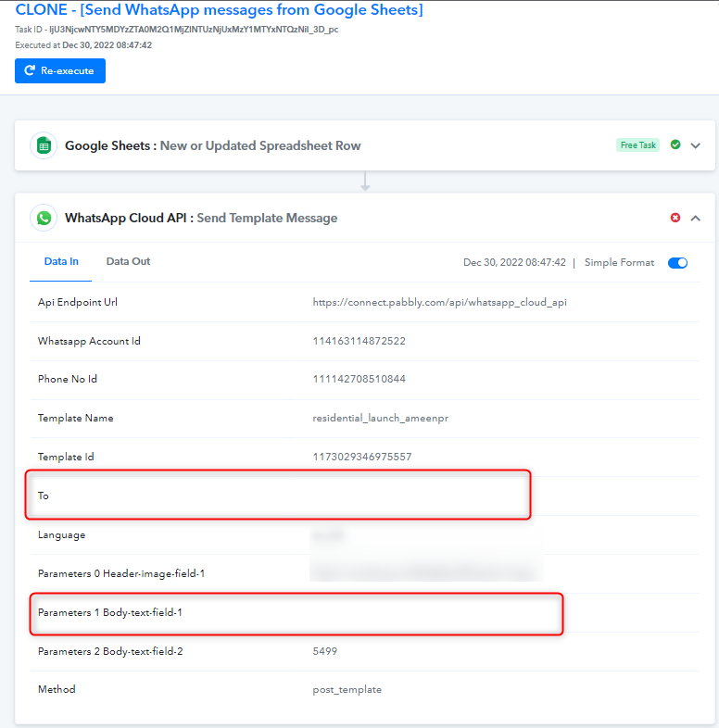Click the 'To' field label
Screen dimensions: 719x728
(x=44, y=496)
